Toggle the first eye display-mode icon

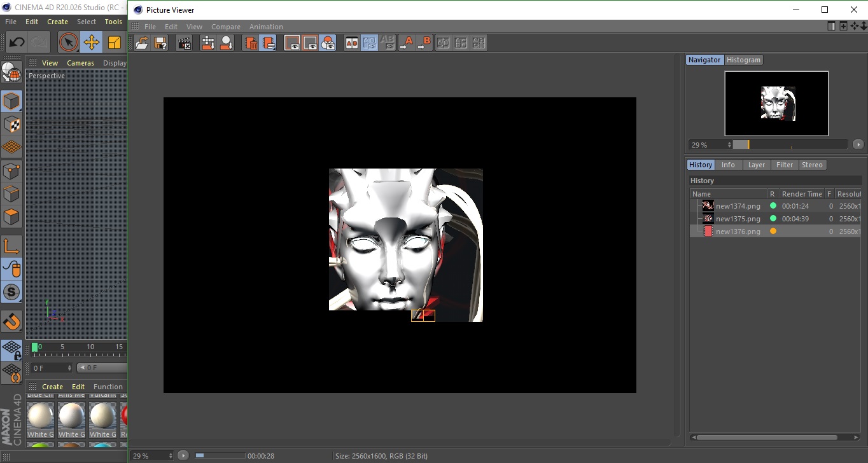click(x=292, y=43)
